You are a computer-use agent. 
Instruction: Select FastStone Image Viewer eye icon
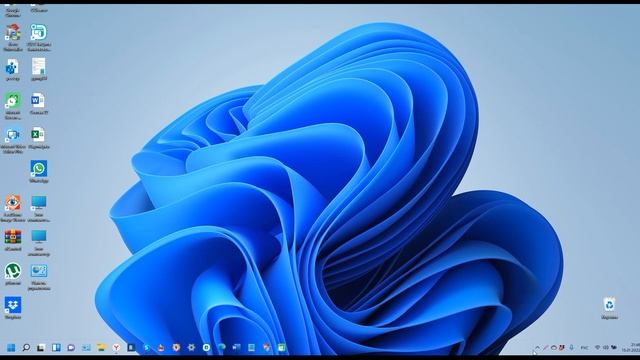point(13,208)
